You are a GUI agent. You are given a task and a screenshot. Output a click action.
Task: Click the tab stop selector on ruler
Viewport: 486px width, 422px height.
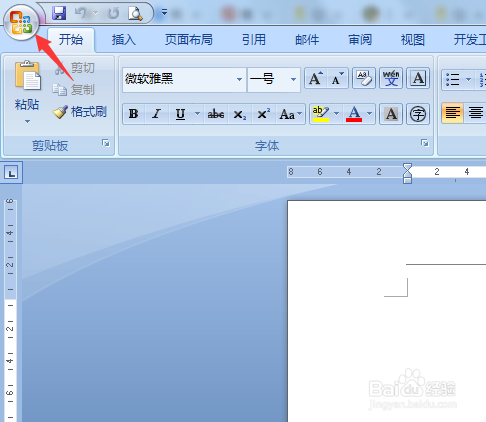point(11,173)
